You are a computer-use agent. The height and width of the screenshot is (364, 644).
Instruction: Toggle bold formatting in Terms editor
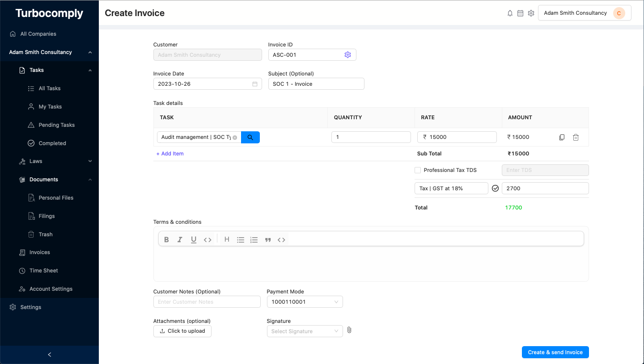(x=166, y=239)
